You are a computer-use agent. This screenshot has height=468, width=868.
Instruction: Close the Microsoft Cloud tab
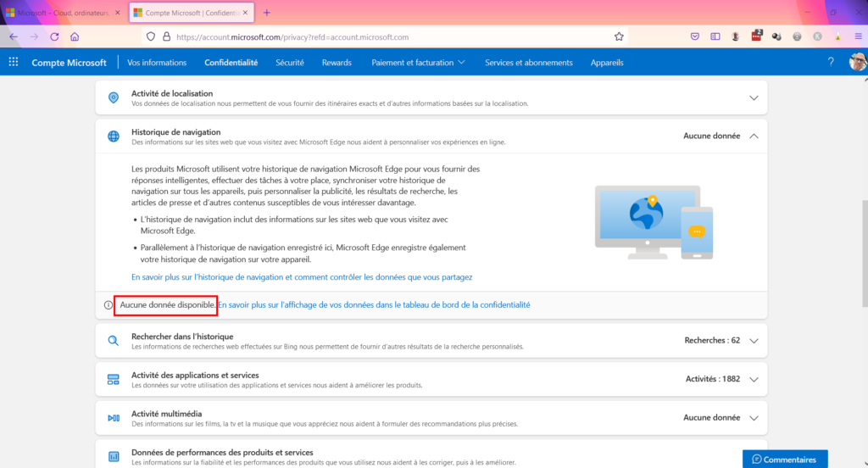coord(117,12)
